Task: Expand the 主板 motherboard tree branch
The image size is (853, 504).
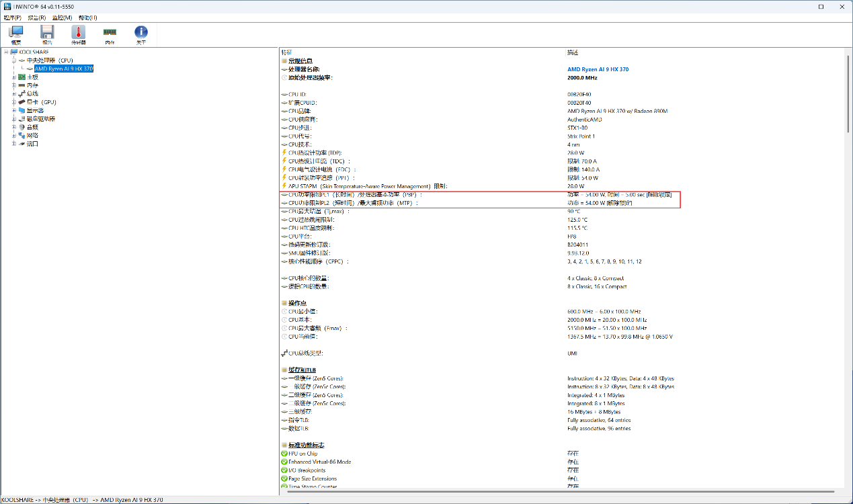Action: click(x=13, y=77)
